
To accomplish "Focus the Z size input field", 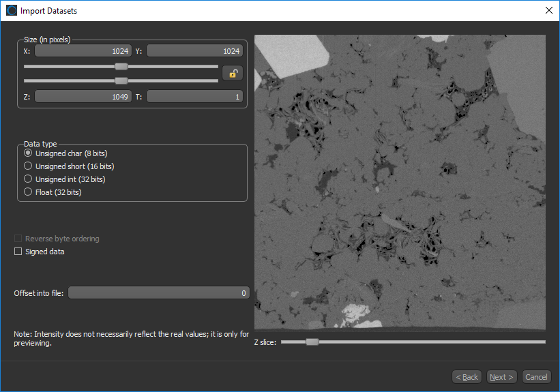I will click(x=83, y=97).
